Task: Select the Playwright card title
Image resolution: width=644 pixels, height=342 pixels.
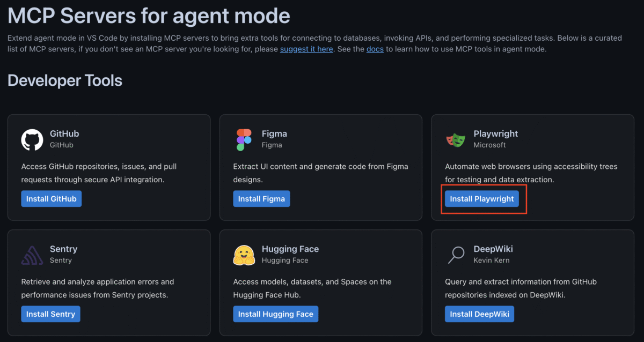Action: tap(496, 133)
